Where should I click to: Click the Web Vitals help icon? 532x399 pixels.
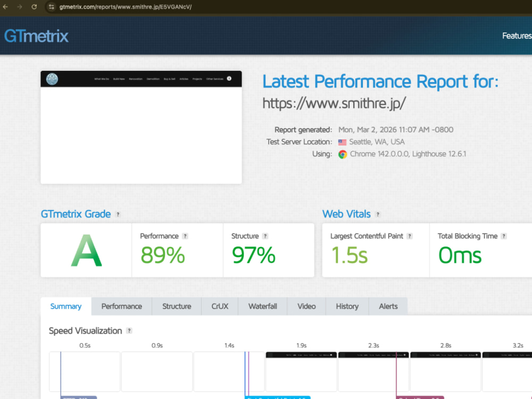378,214
